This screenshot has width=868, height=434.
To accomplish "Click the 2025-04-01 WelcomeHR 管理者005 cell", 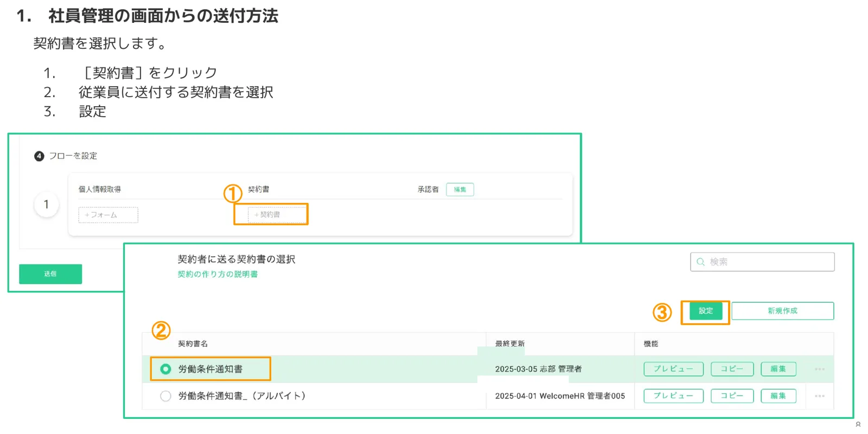I will point(560,396).
